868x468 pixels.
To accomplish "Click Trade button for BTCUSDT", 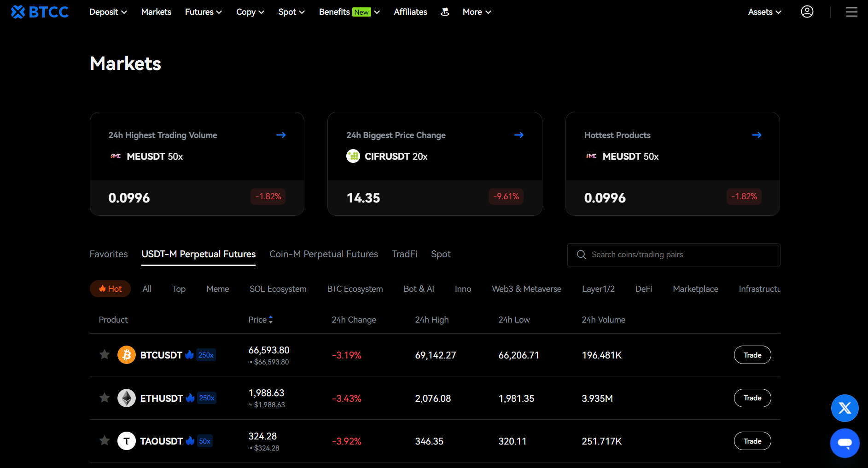I will 752,355.
